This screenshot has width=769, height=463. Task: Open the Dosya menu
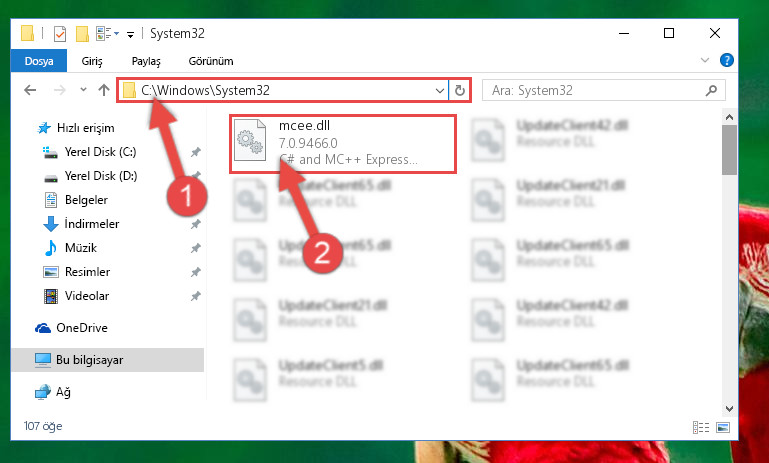39,61
